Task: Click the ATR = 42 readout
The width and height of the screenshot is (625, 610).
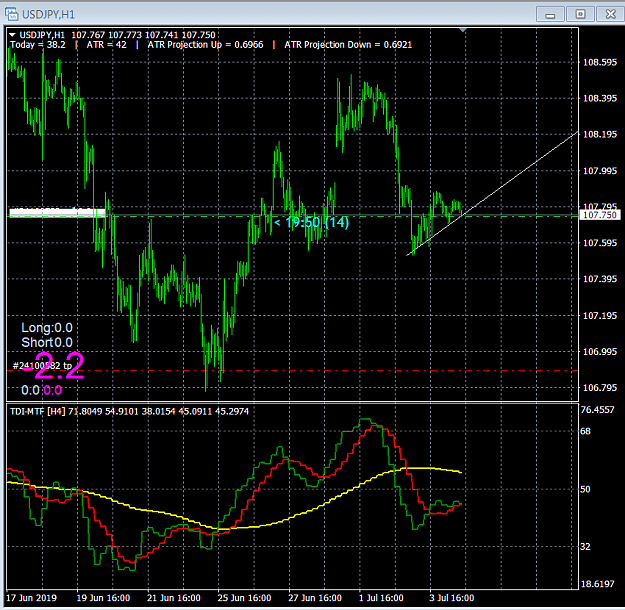Action: pyautogui.click(x=106, y=45)
